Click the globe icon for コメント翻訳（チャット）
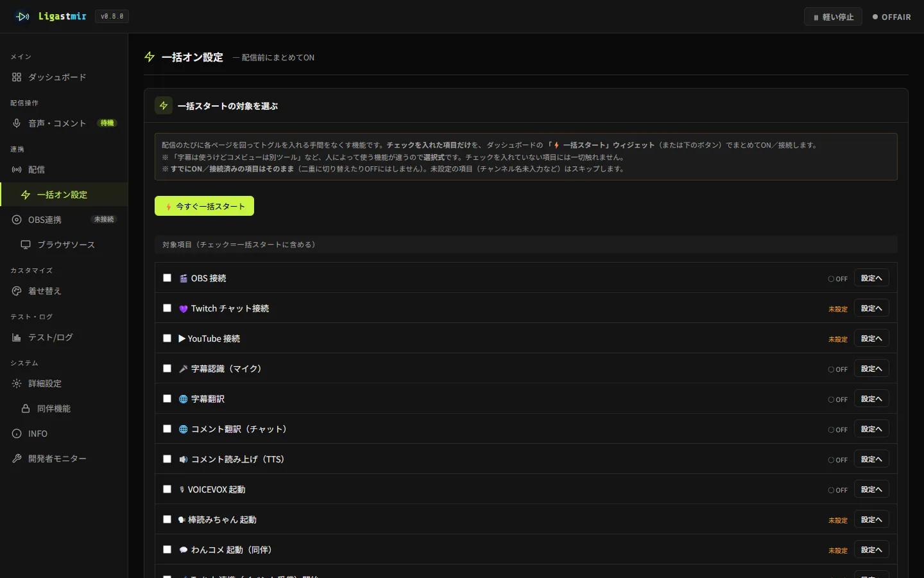 [x=184, y=429]
